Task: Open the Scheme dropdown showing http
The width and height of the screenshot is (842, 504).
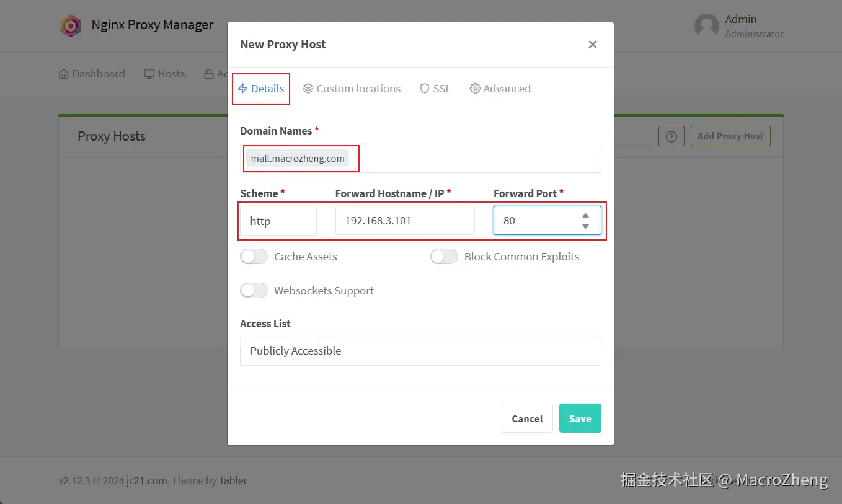Action: 278,221
